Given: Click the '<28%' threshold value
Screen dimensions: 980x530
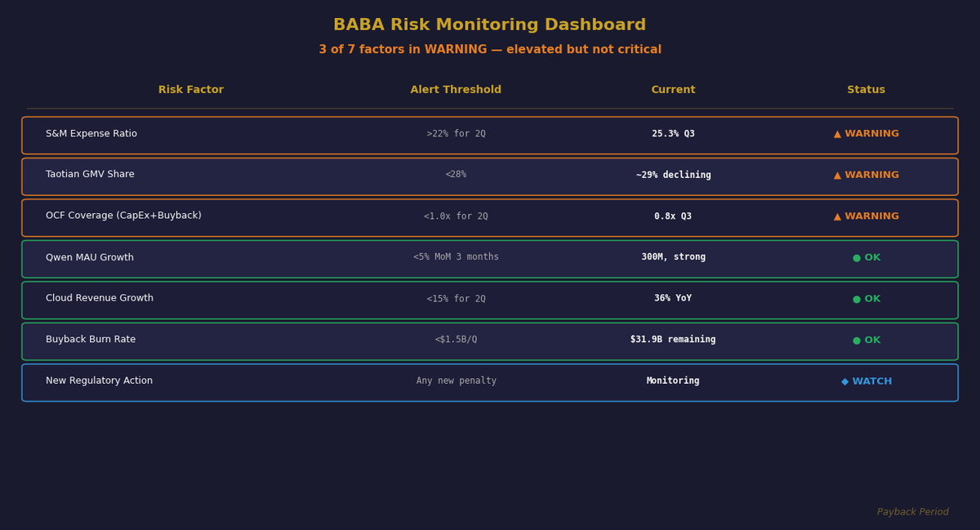Looking at the screenshot, I should tap(456, 175).
